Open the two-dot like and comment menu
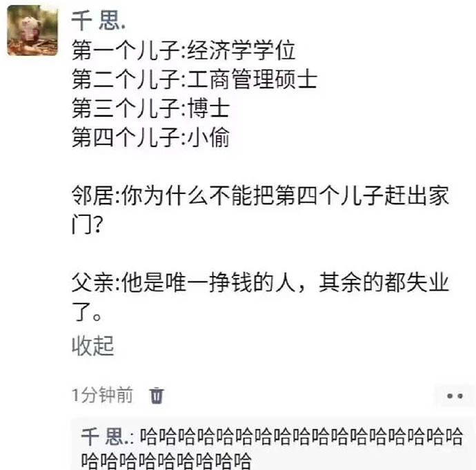476x470 pixels. [x=455, y=396]
